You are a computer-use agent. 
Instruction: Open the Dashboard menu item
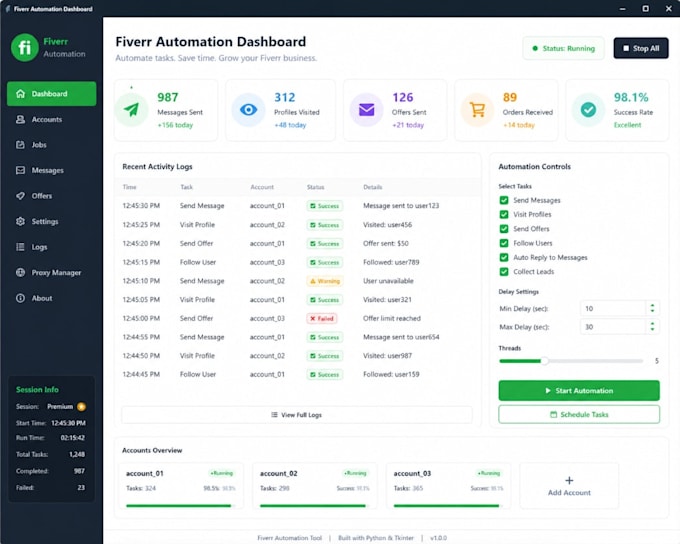(x=52, y=93)
